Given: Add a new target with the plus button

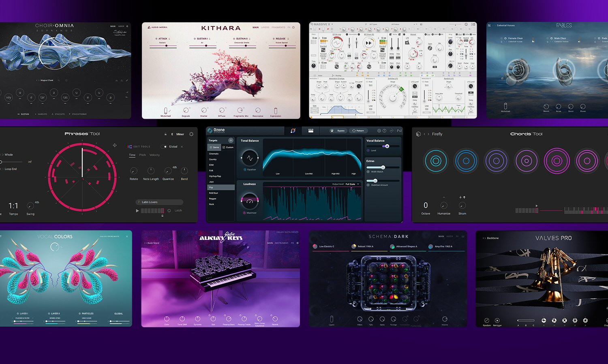Looking at the screenshot, I should pos(231,140).
